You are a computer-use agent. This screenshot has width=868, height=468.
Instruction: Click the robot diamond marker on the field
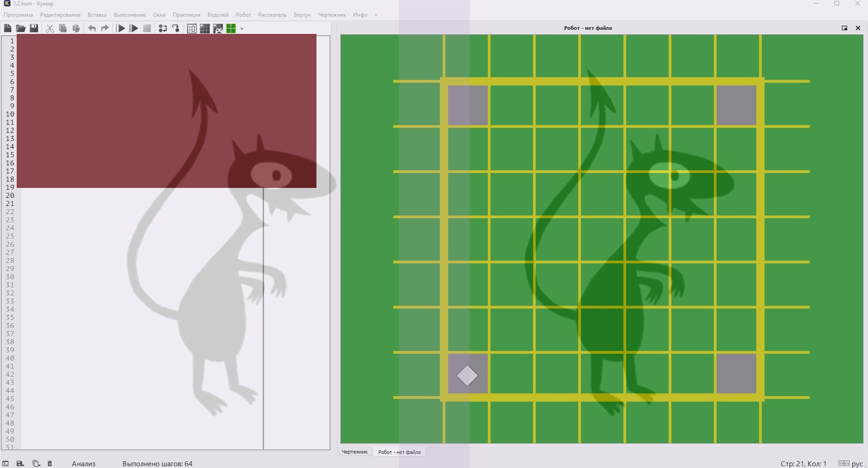tap(467, 375)
